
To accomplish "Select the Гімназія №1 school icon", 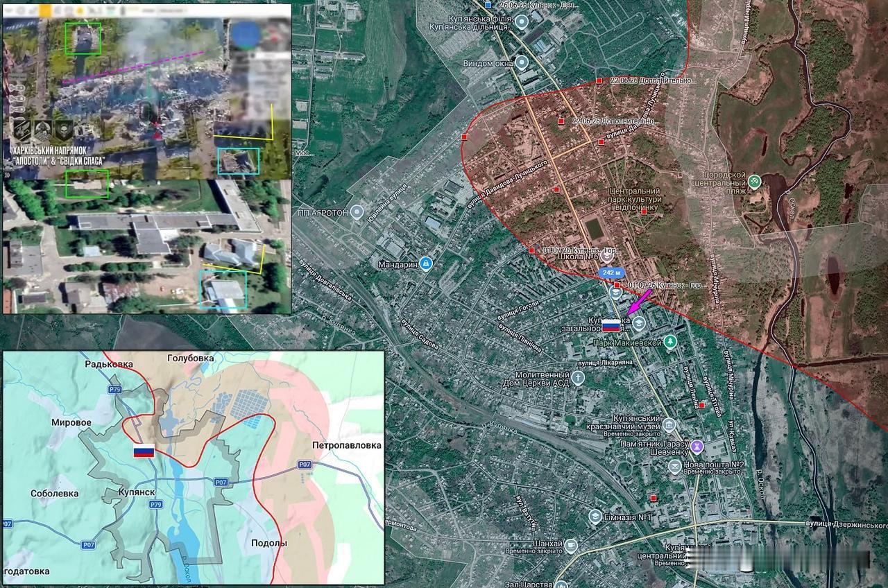I will pyautogui.click(x=595, y=517).
